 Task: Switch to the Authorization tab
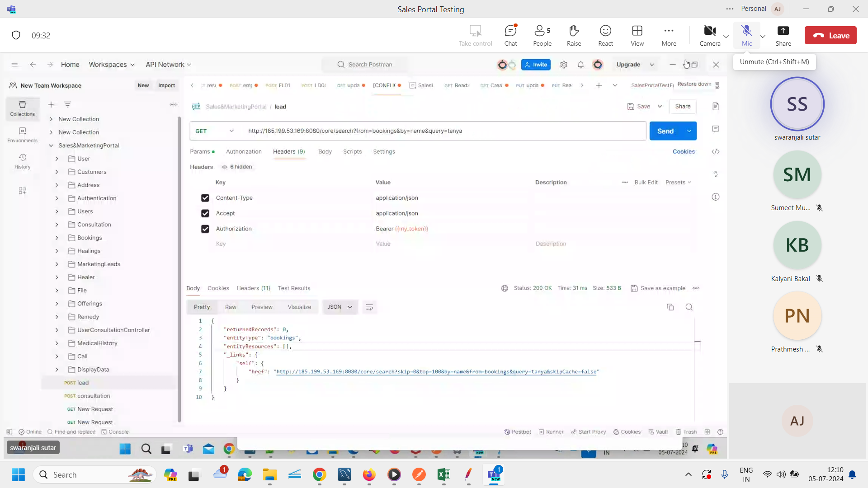(244, 152)
